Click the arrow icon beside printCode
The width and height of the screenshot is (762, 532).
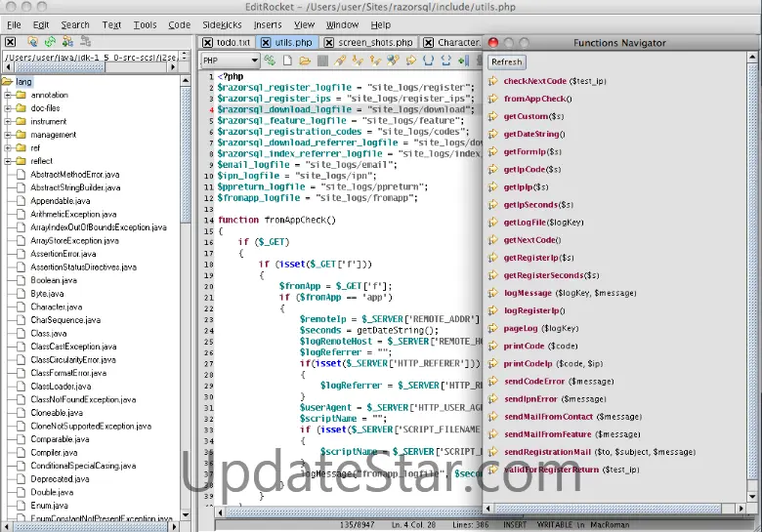(493, 347)
